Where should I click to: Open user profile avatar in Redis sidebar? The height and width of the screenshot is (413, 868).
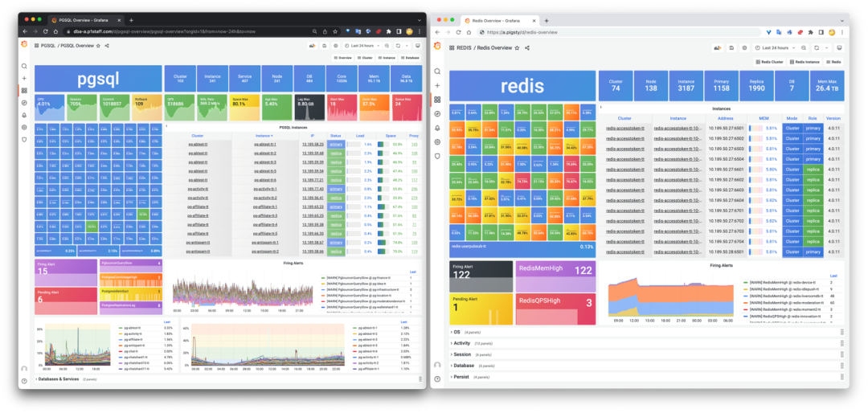[437, 365]
